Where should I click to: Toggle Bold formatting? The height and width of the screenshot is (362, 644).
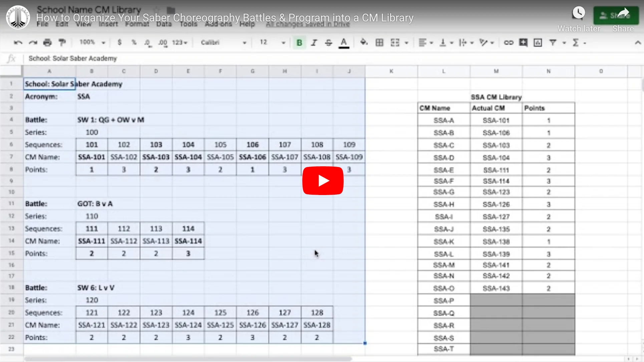pyautogui.click(x=299, y=43)
